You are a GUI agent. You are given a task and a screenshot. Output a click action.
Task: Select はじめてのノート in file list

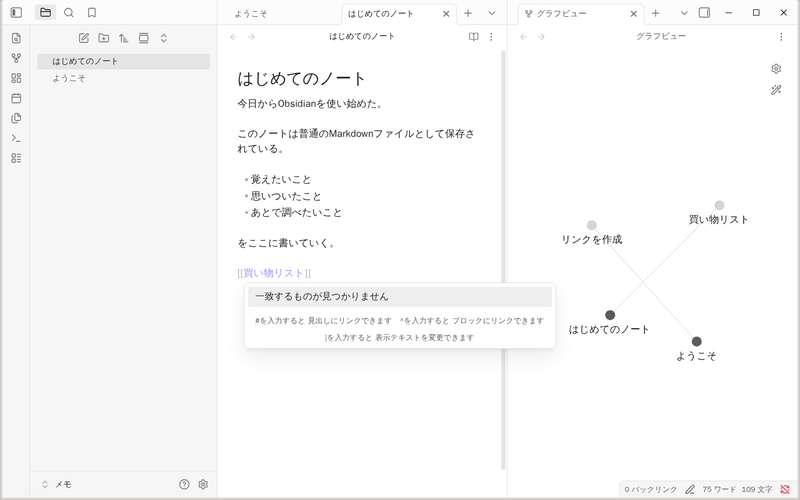point(123,61)
